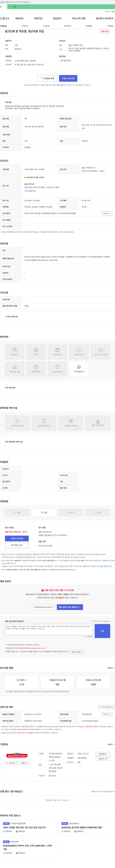This screenshot has width=115, height=868.
Task: Open 지도 보기 dropdown in 근무 예정지 row
Action: coord(107,213)
